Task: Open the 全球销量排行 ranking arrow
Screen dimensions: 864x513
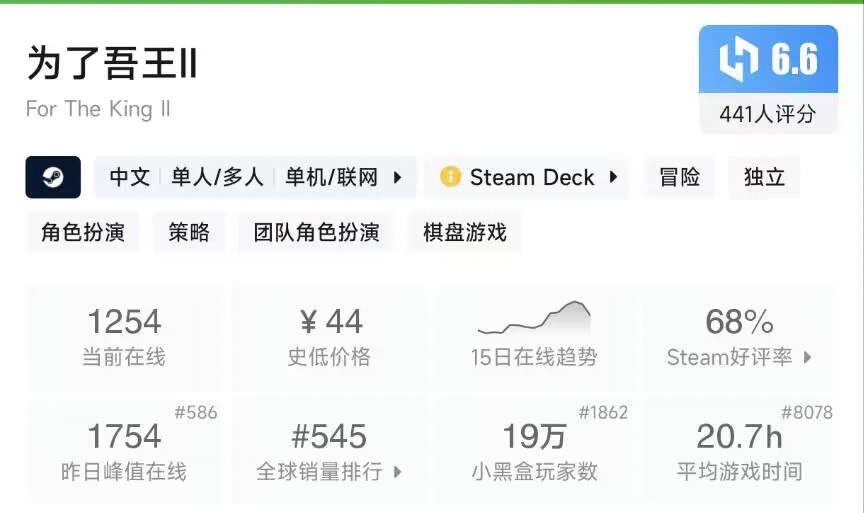Action: point(397,472)
